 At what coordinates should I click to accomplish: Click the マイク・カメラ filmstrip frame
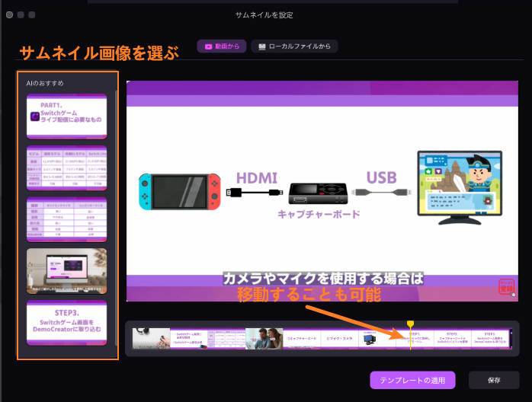click(x=339, y=338)
